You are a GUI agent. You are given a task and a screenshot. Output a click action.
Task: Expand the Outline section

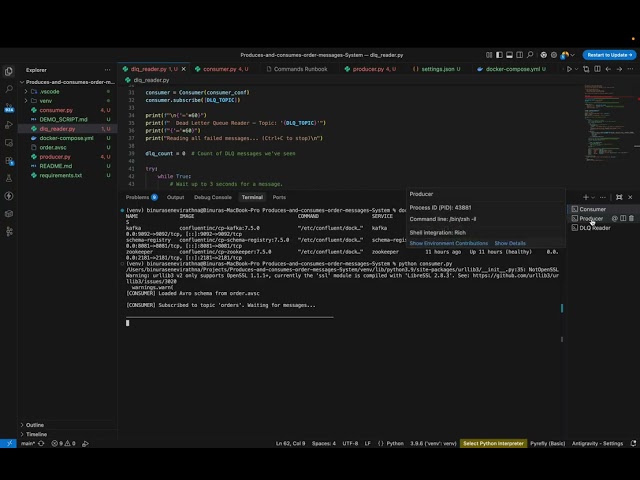[67, 425]
